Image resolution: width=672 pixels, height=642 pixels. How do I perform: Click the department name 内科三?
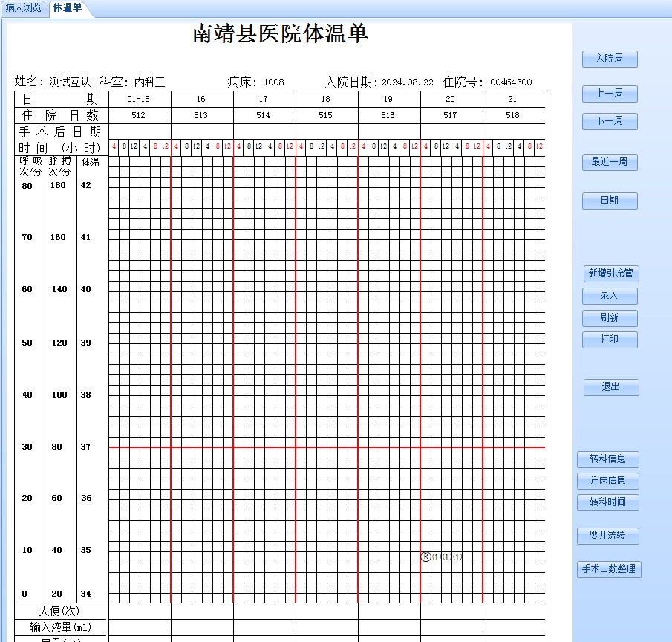click(x=149, y=82)
